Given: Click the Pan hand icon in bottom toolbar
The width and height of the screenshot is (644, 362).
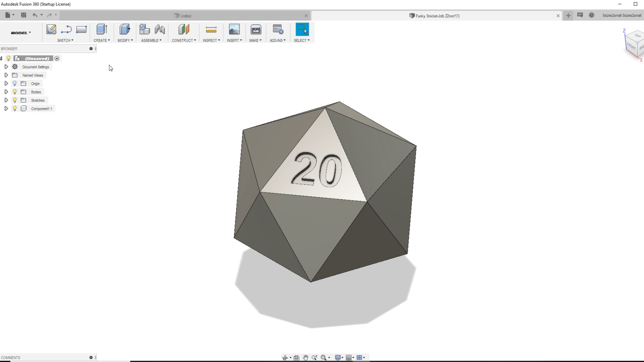Looking at the screenshot, I should click(306, 358).
